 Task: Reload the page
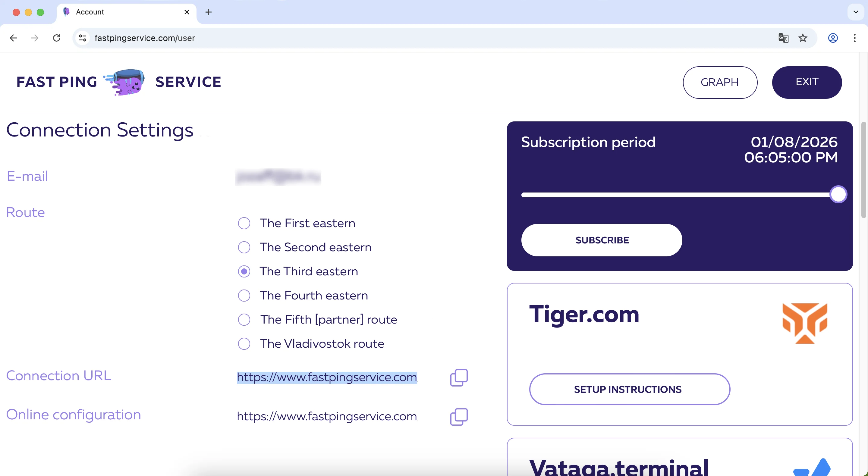click(x=57, y=38)
